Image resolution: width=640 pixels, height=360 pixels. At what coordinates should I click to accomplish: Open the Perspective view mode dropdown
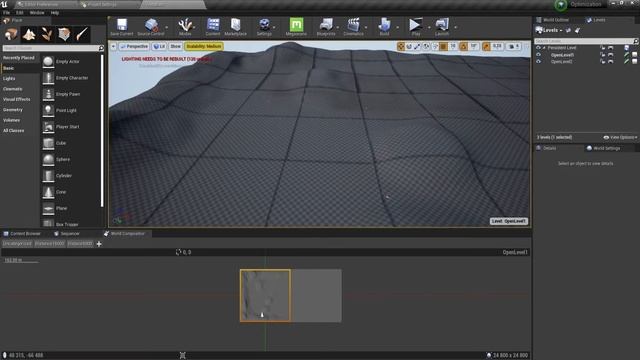pos(134,47)
